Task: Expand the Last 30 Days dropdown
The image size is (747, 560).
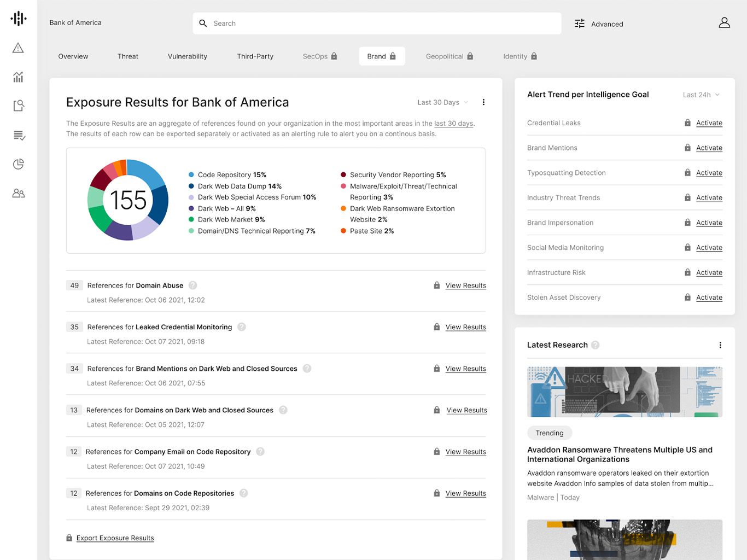Action: pos(443,102)
